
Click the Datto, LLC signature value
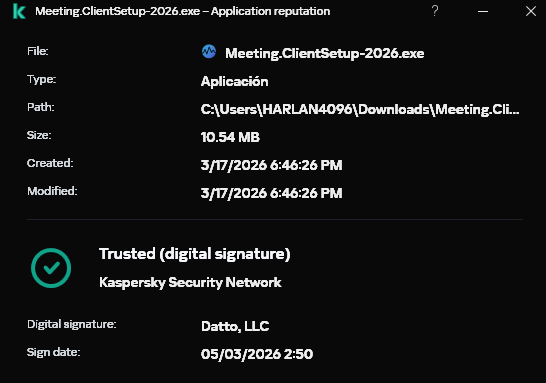point(235,326)
